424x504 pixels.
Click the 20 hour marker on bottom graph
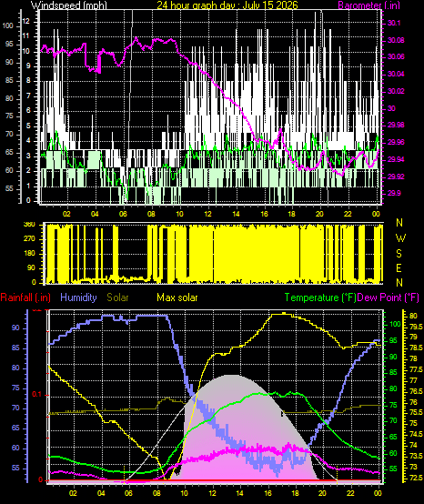tap(323, 493)
